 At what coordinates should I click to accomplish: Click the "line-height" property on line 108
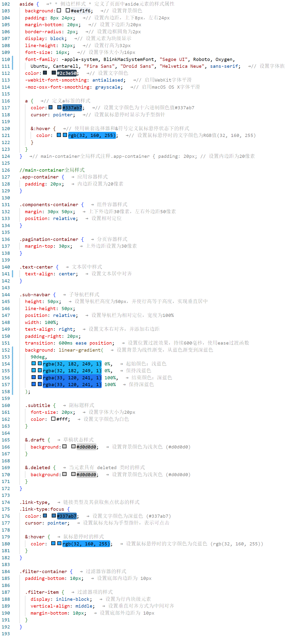(40, 45)
